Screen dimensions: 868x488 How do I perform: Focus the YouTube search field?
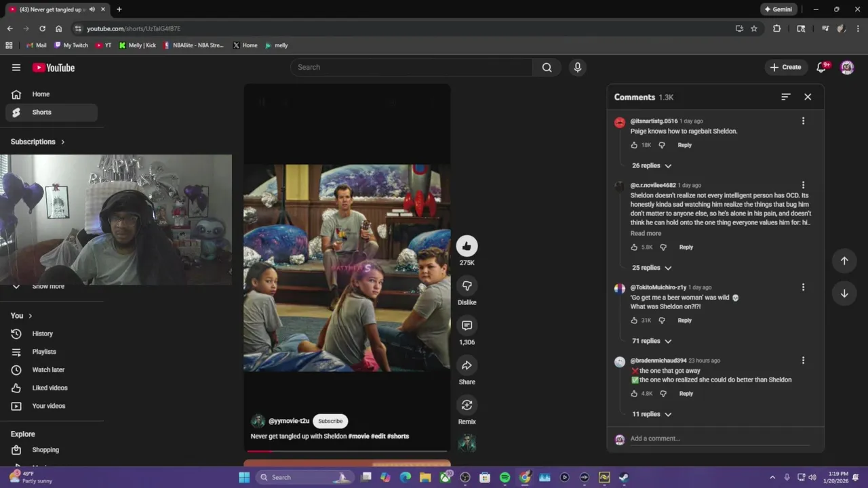pos(412,67)
